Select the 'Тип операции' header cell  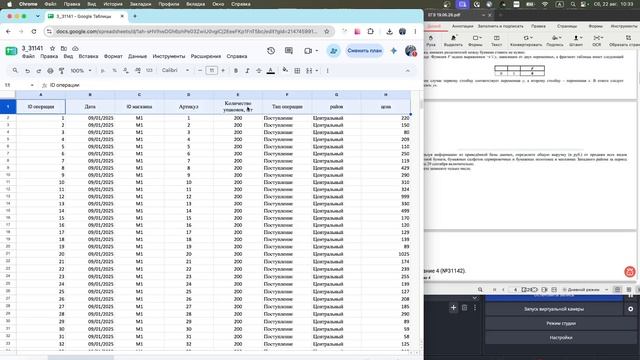(x=287, y=107)
